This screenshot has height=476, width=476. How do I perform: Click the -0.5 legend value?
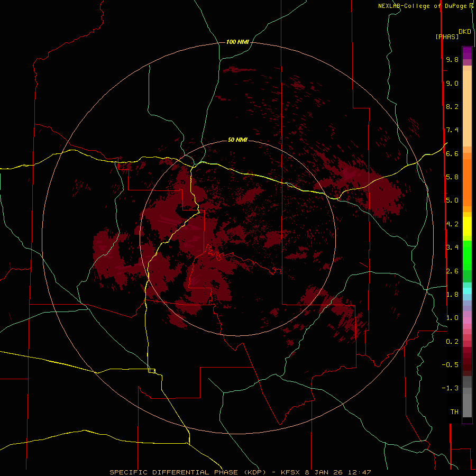click(450, 365)
